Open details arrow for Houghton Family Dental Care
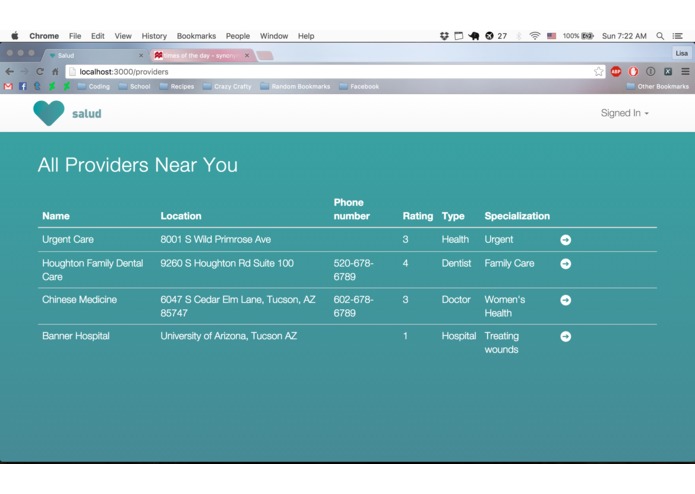Screen dimensions: 695x494 565,264
